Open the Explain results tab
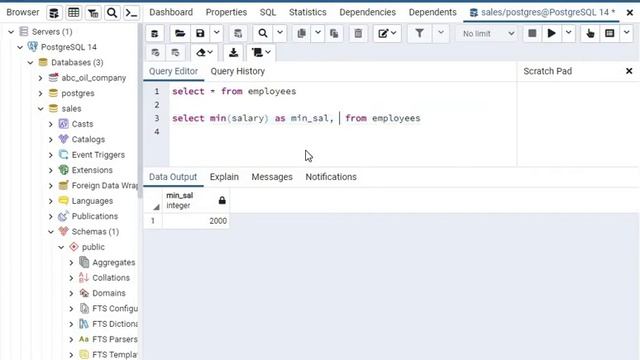 [x=224, y=177]
